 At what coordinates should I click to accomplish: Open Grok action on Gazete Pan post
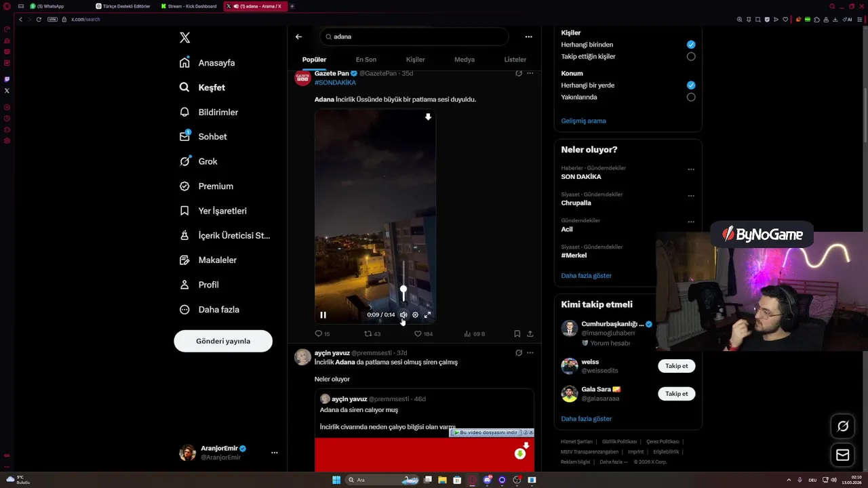(519, 73)
